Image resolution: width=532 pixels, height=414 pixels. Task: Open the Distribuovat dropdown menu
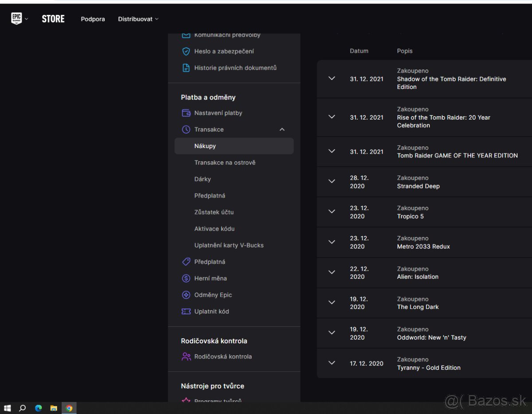pos(138,19)
